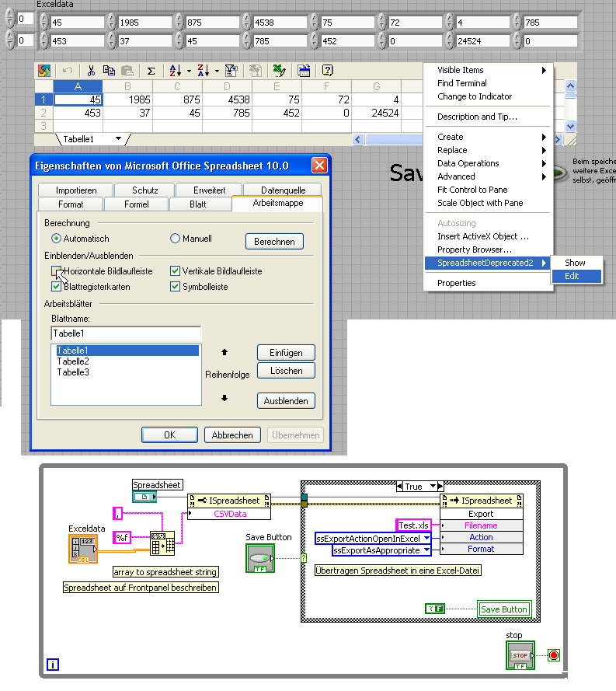Click the spreadsheet vertical scroll up arrow
616x691 pixels.
point(570,86)
